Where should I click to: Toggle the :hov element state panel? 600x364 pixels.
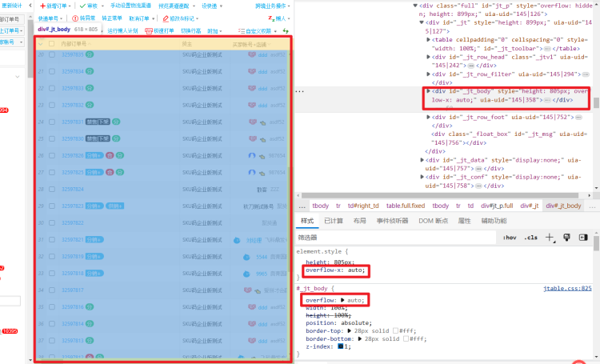[509, 238]
